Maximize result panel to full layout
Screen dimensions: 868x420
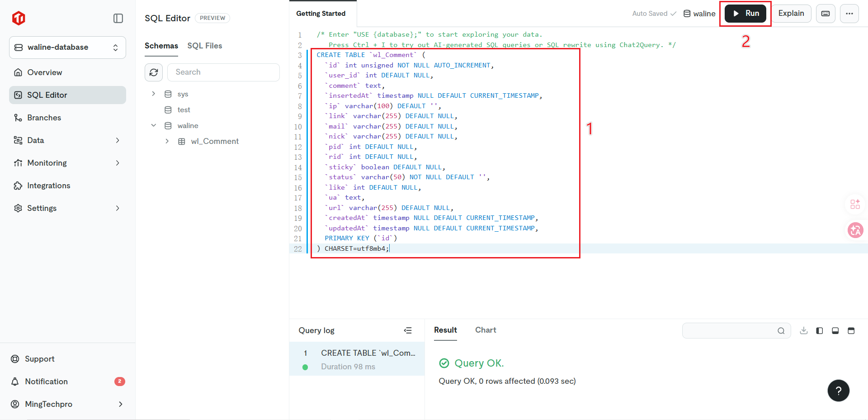pos(851,331)
